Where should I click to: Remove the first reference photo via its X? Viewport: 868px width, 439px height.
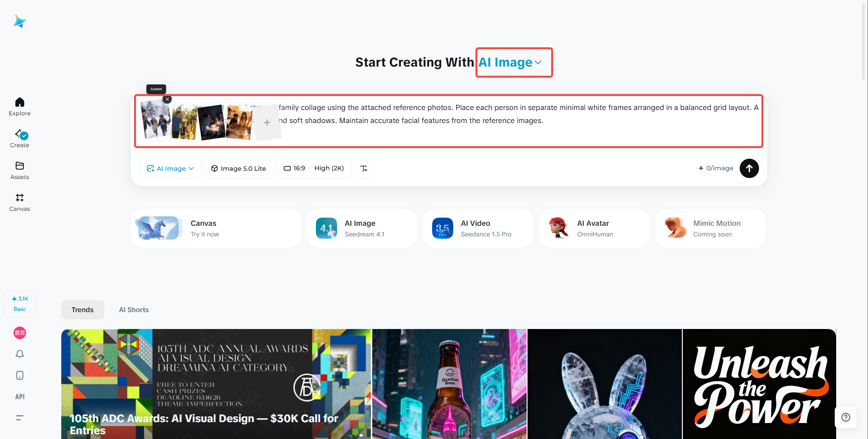(167, 99)
